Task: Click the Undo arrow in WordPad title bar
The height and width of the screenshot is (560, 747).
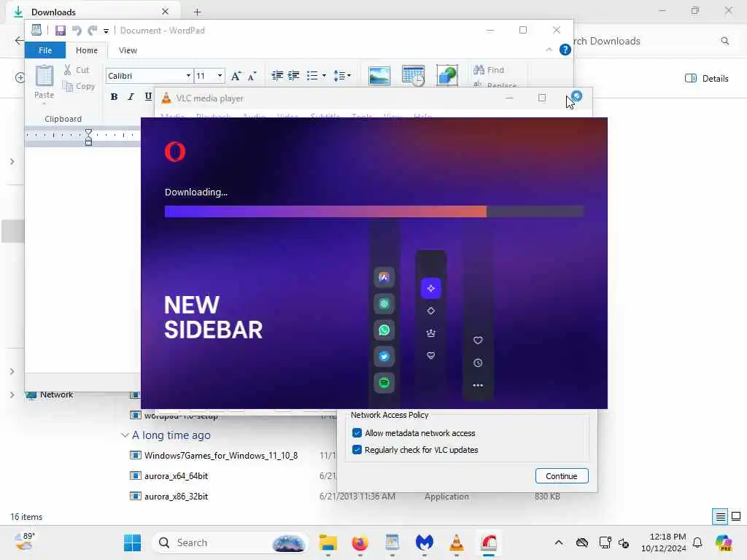Action: pos(77,31)
